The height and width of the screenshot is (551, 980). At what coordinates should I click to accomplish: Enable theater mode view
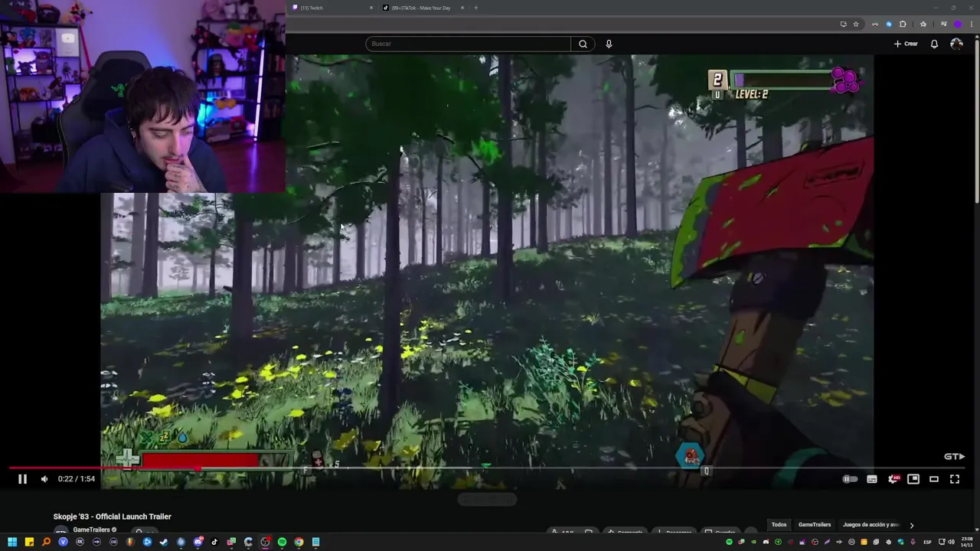tap(934, 479)
